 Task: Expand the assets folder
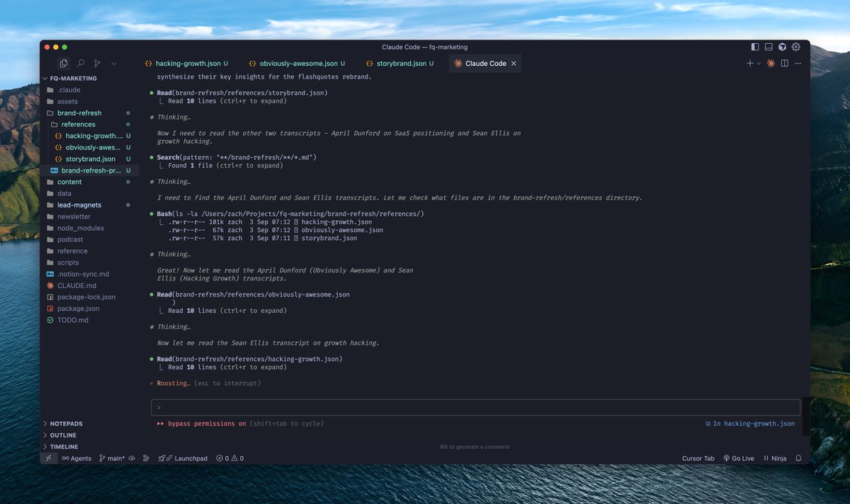90,101
